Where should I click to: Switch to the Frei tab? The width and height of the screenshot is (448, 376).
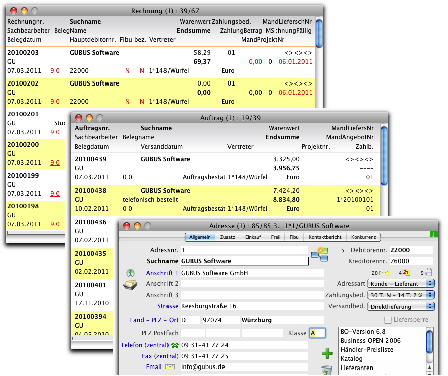click(275, 237)
